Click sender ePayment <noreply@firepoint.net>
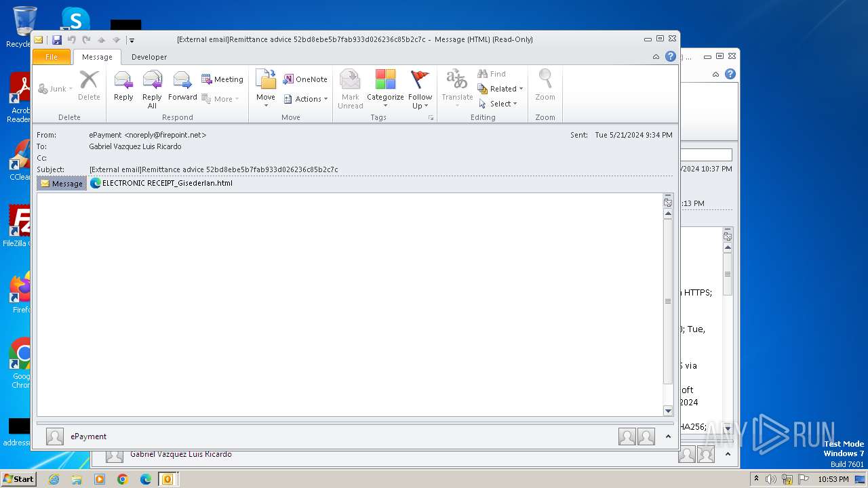This screenshot has height=488, width=868. (147, 135)
